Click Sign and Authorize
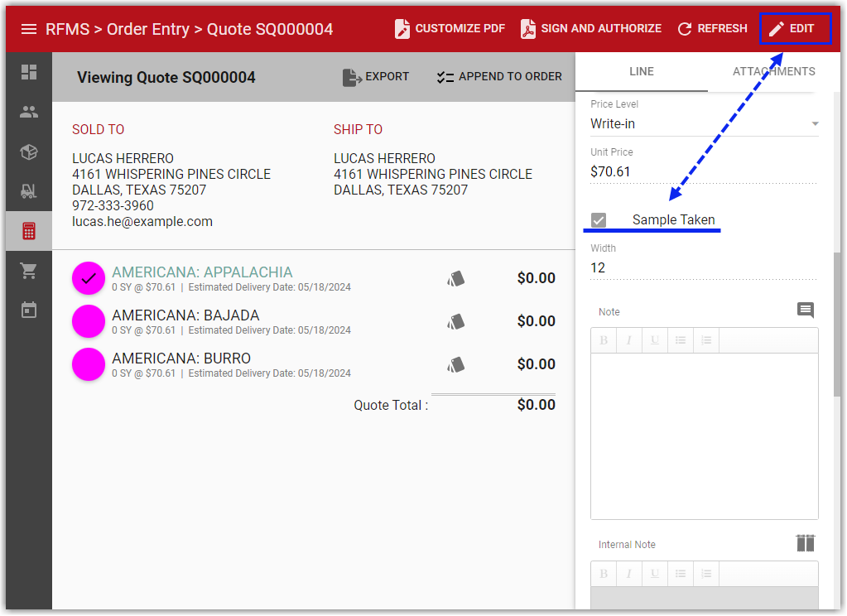This screenshot has width=847, height=616. point(591,29)
